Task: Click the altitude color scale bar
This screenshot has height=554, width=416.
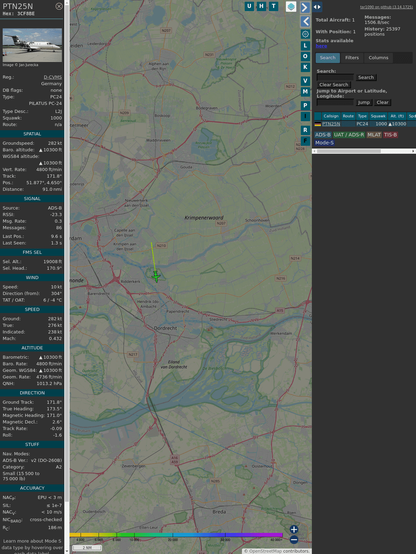Action: [x=176, y=535]
